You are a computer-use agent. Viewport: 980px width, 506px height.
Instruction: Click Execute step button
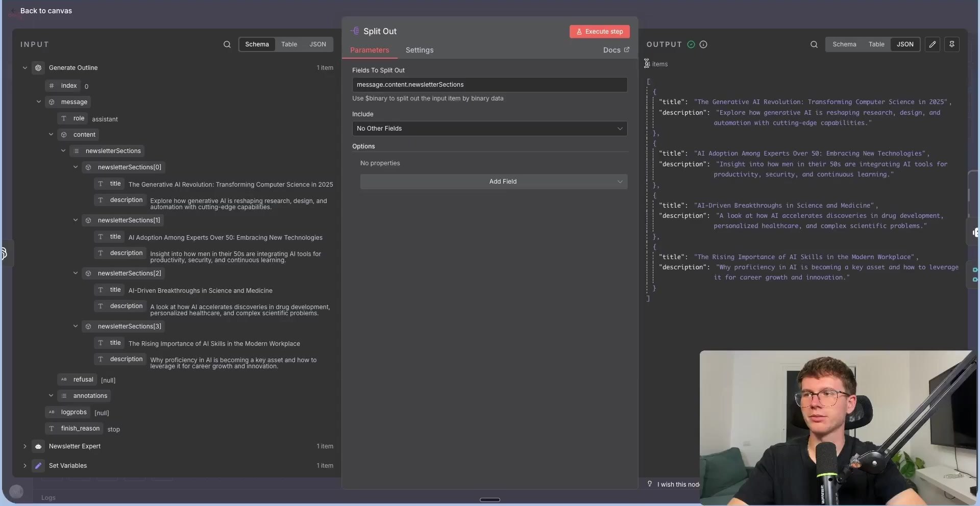click(600, 32)
